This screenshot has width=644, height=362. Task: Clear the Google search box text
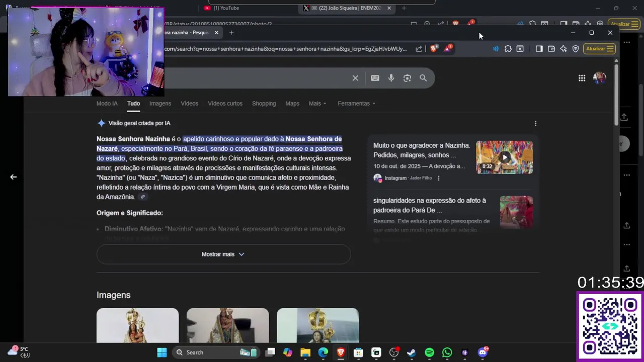[355, 78]
